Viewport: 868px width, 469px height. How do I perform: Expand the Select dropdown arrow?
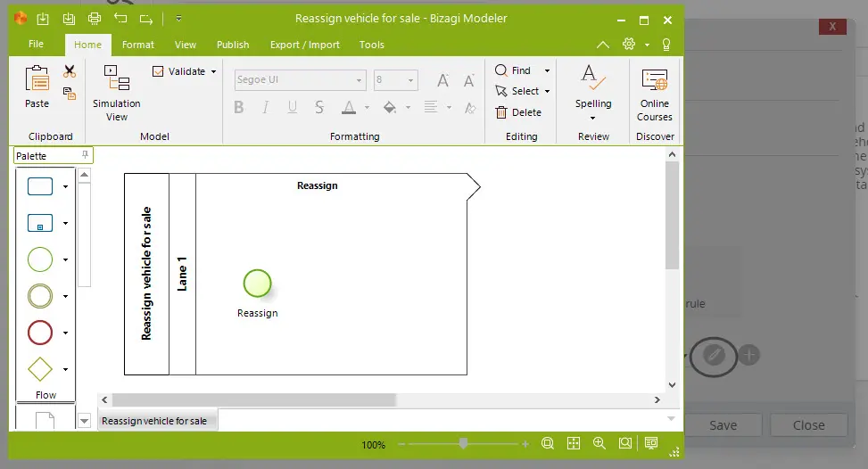[x=548, y=91]
